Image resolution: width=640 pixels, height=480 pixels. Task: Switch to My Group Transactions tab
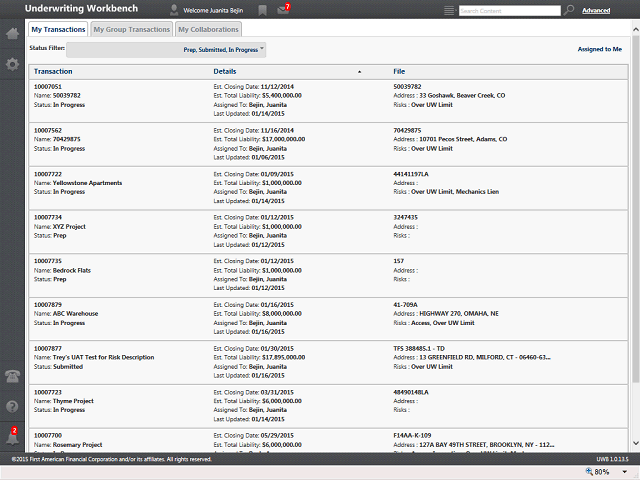pyautogui.click(x=131, y=29)
